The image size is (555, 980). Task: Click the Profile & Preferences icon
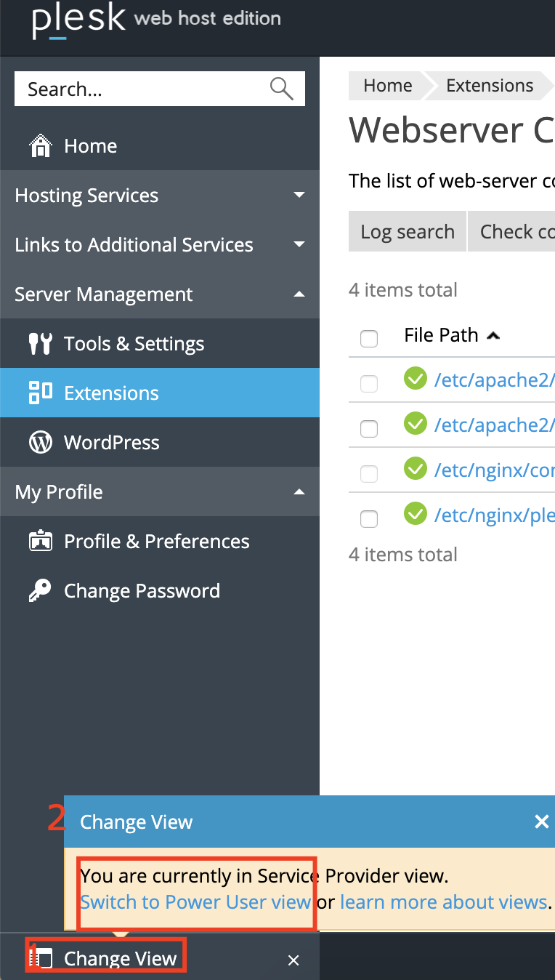pos(40,542)
